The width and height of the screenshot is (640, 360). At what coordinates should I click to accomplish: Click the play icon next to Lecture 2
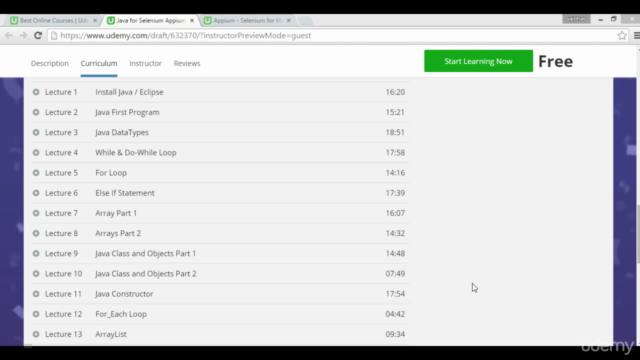[36, 112]
